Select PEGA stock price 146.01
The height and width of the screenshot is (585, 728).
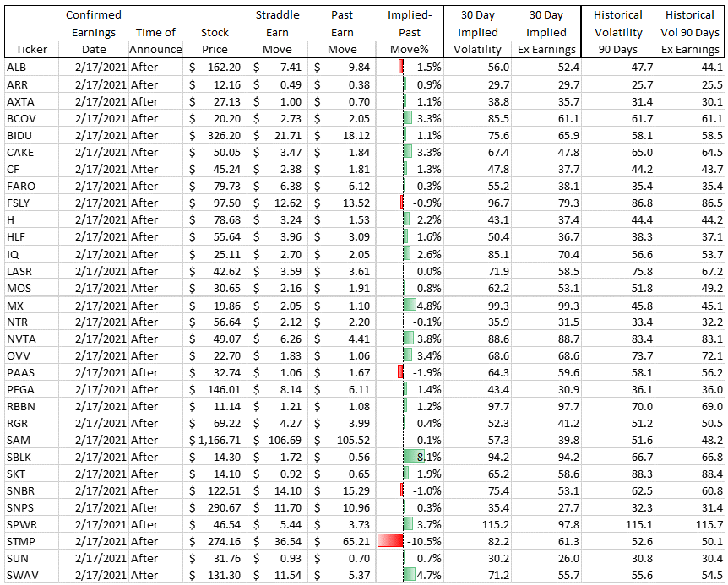(215, 390)
